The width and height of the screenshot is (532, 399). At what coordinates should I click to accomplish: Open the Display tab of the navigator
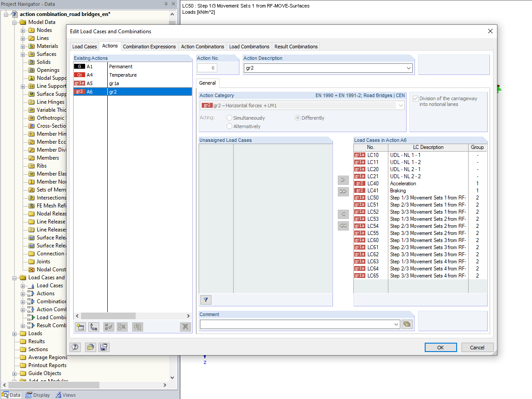(38, 395)
